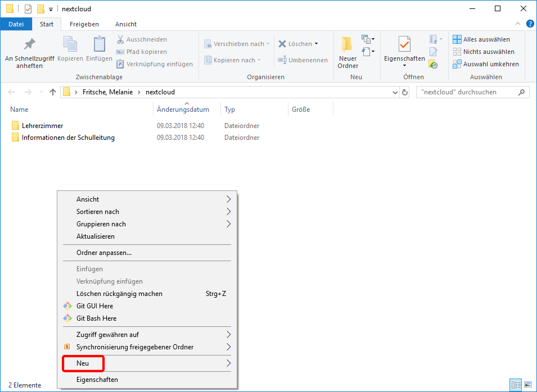Switch to large icons view in status bar
The image size is (537, 392).
pyautogui.click(x=528, y=385)
